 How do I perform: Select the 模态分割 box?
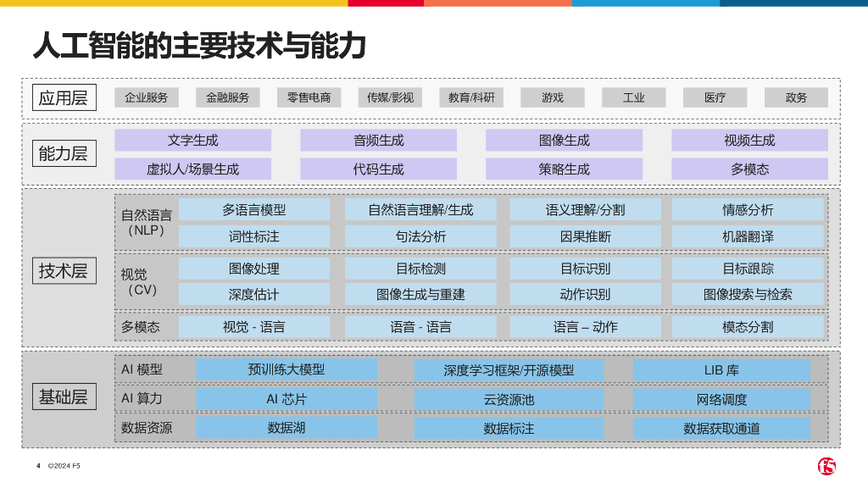pyautogui.click(x=748, y=327)
